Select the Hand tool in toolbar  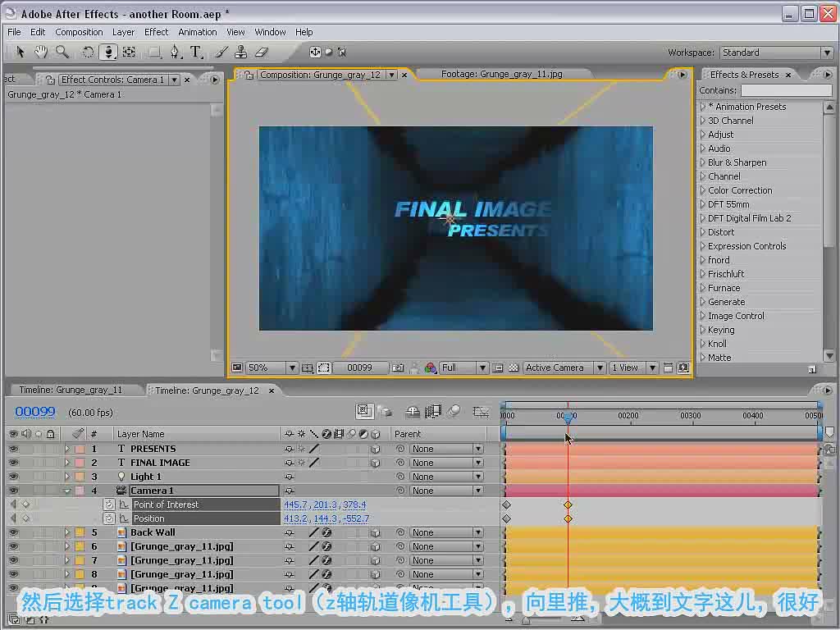pyautogui.click(x=41, y=52)
